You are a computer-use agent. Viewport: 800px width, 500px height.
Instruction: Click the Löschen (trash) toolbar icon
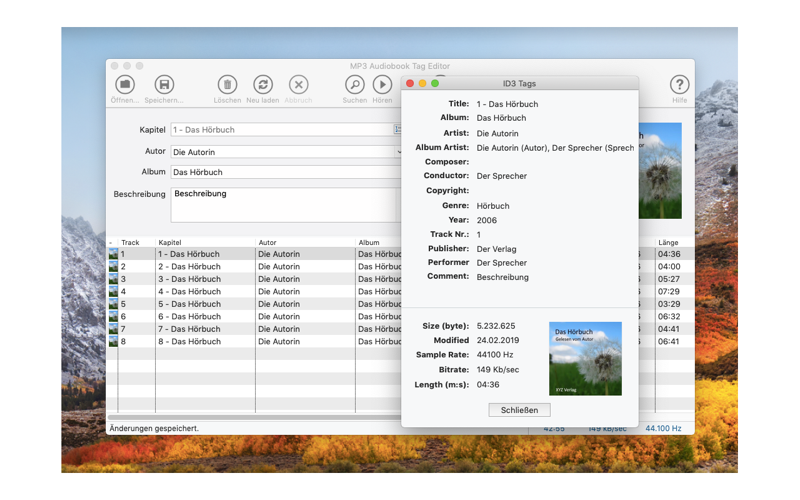click(x=227, y=86)
